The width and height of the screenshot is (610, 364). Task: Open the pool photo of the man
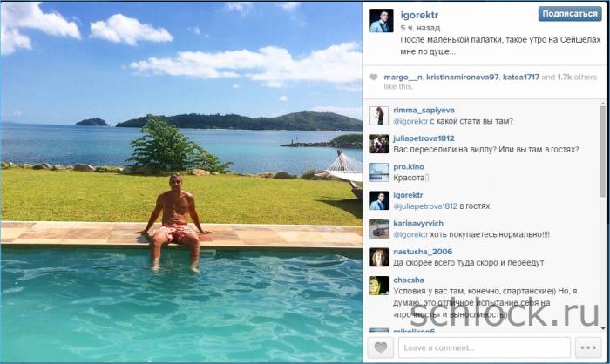click(181, 182)
